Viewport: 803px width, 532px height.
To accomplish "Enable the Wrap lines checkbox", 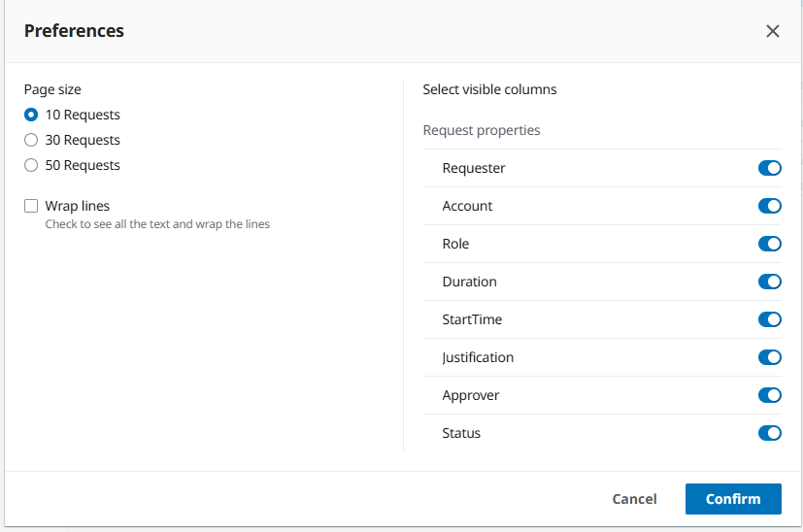I will pyautogui.click(x=31, y=206).
